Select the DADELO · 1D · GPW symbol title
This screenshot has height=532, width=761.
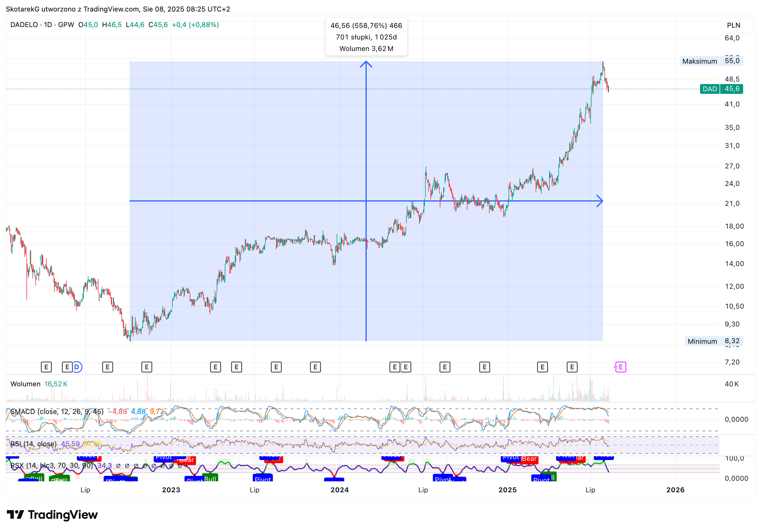[x=42, y=25]
